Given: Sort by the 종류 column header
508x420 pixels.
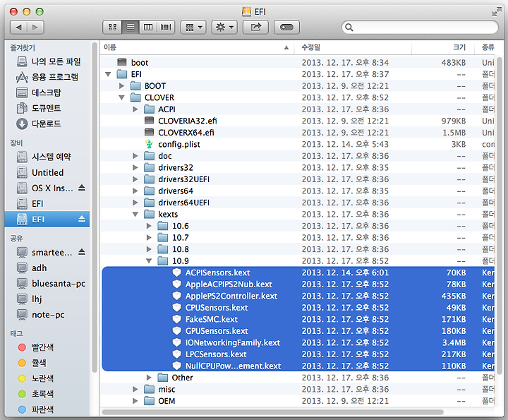Looking at the screenshot, I should 488,47.
